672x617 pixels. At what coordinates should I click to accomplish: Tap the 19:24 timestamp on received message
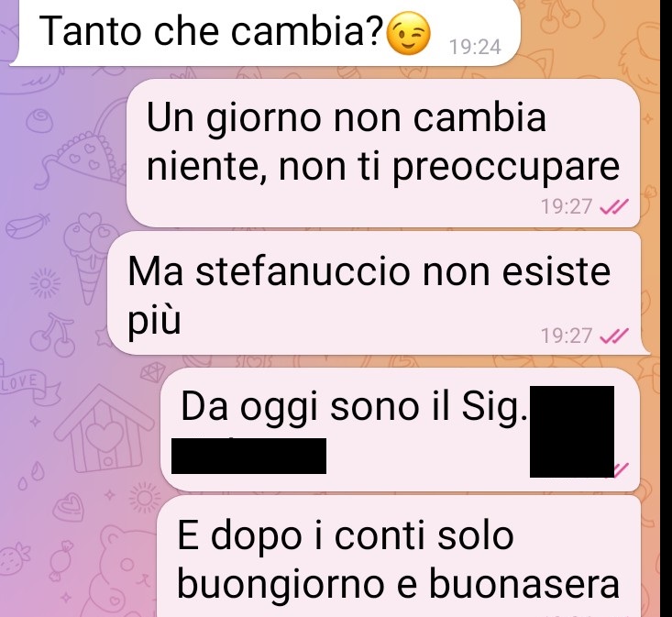tap(475, 47)
